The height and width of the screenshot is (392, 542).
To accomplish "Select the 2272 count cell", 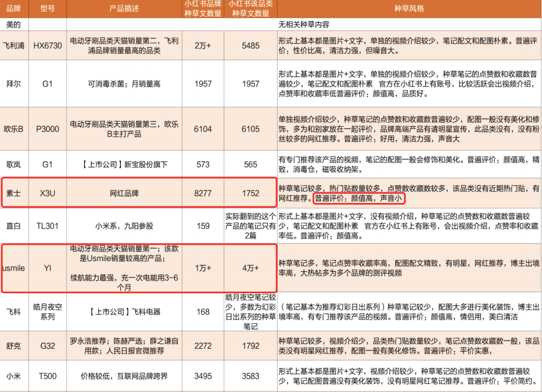I will pyautogui.click(x=203, y=345).
